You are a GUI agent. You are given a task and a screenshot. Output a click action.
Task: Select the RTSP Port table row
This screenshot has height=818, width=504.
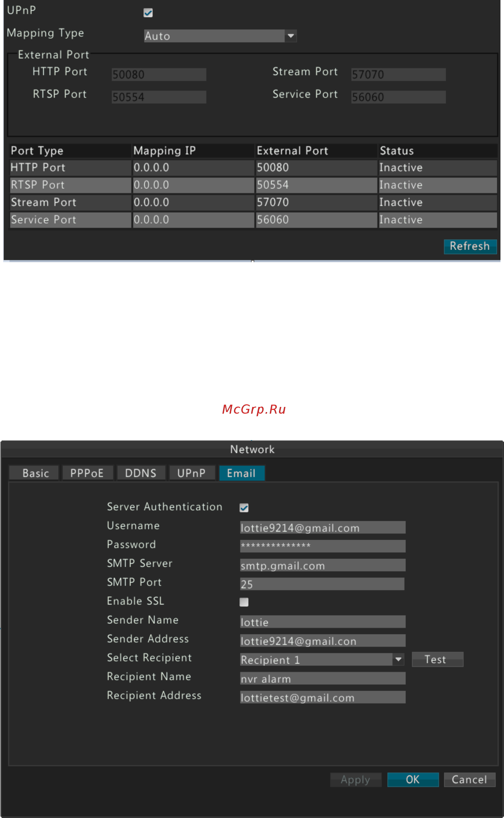tap(253, 185)
